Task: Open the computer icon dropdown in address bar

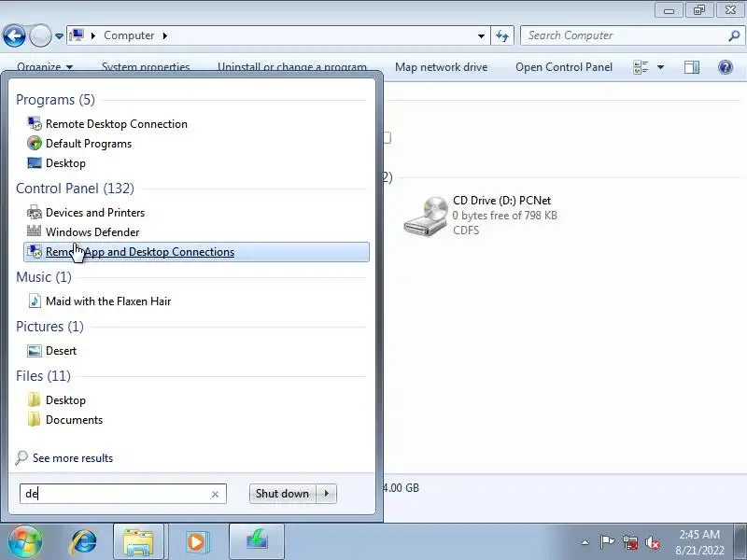Action: pyautogui.click(x=77, y=35)
